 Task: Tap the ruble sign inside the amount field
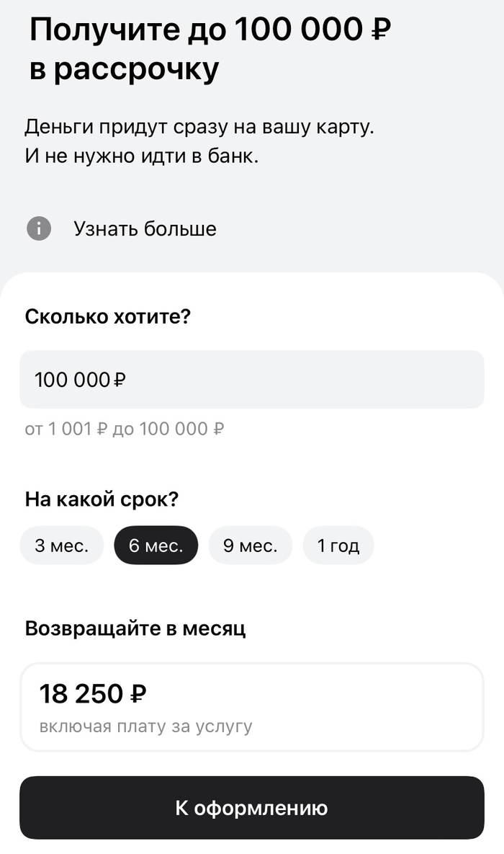[x=120, y=380]
